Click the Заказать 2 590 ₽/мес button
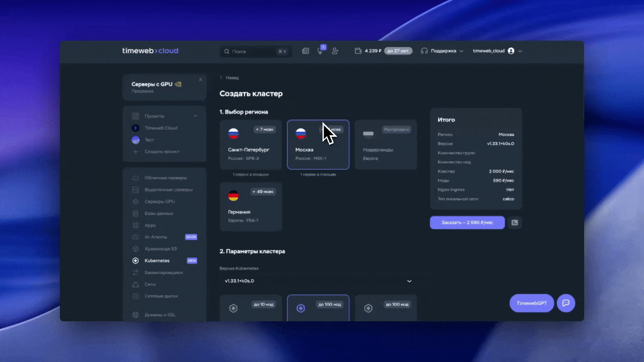The height and width of the screenshot is (362, 644). click(467, 223)
